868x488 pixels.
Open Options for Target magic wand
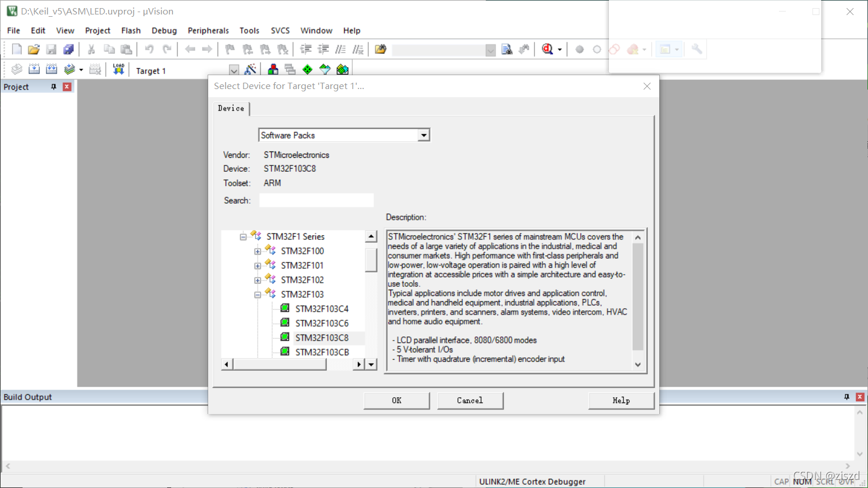click(250, 70)
